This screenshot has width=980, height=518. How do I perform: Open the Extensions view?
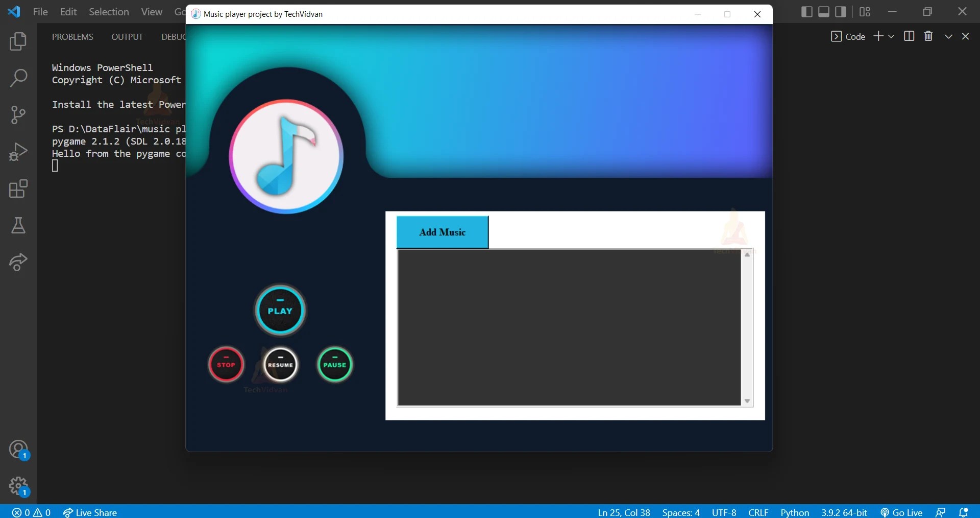18,189
